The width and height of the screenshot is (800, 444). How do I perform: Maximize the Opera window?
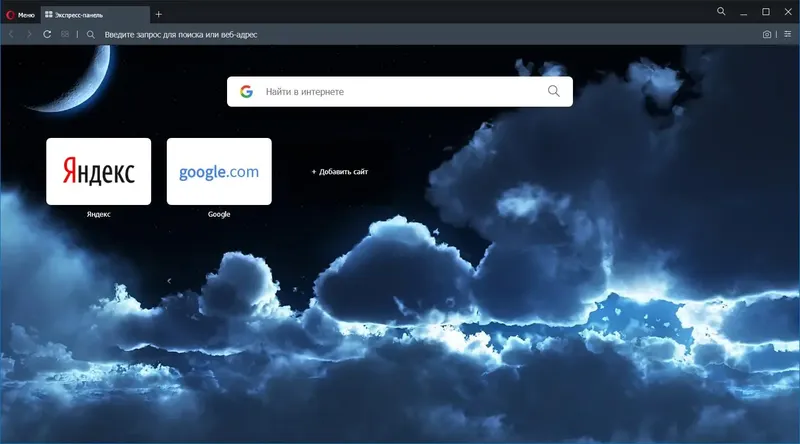click(766, 12)
